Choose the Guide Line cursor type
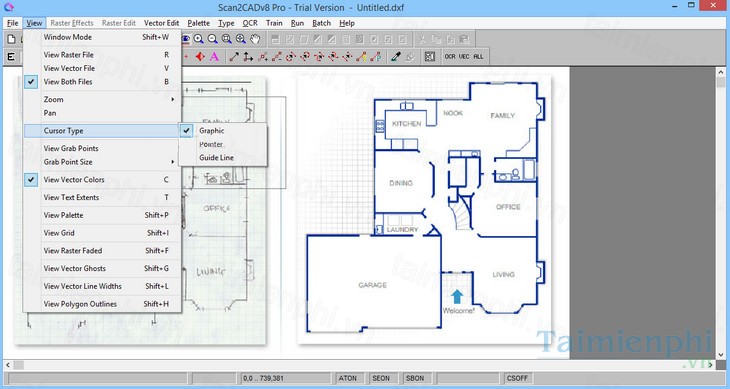The width and height of the screenshot is (730, 389). [x=223, y=158]
